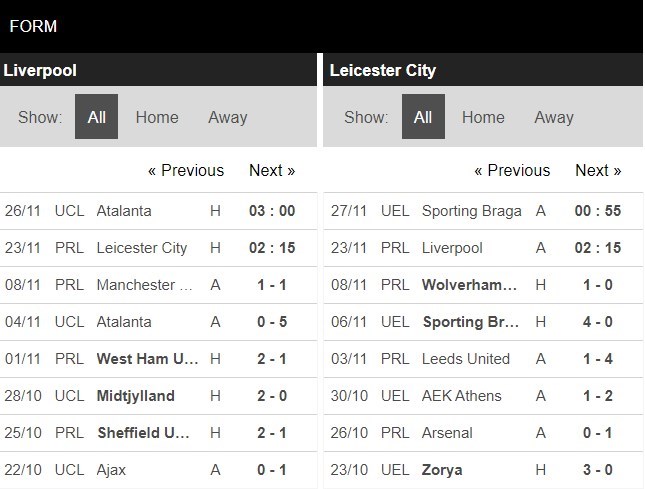
Task: Show Liverpool's Home matches only
Action: pos(157,117)
